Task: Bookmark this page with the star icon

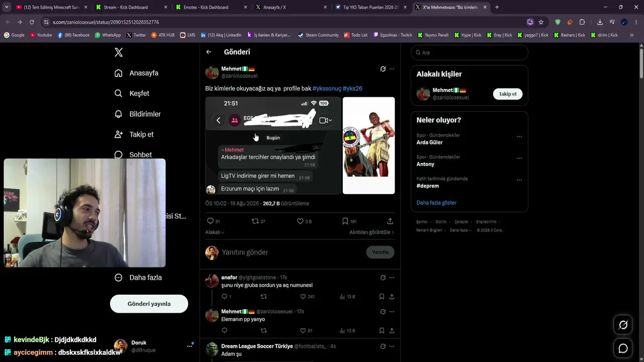Action: tap(541, 22)
